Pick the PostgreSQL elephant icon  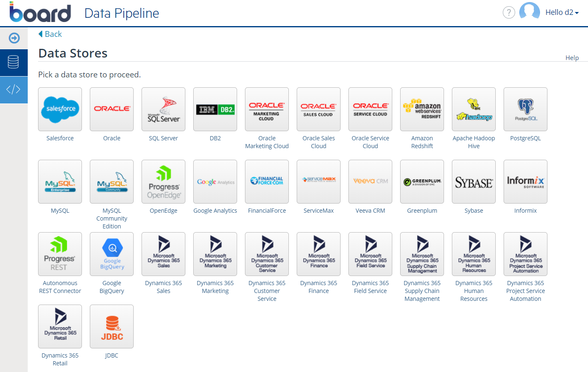(526, 109)
